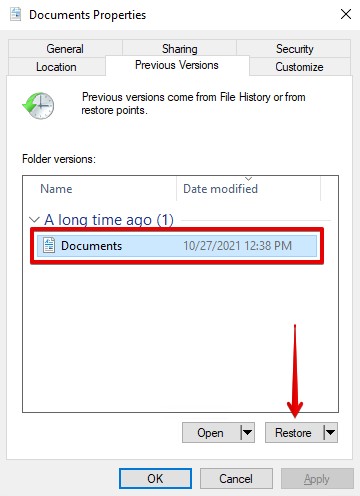Viewport: 360px width, 496px height.
Task: Switch to the Location tab
Action: 56,67
